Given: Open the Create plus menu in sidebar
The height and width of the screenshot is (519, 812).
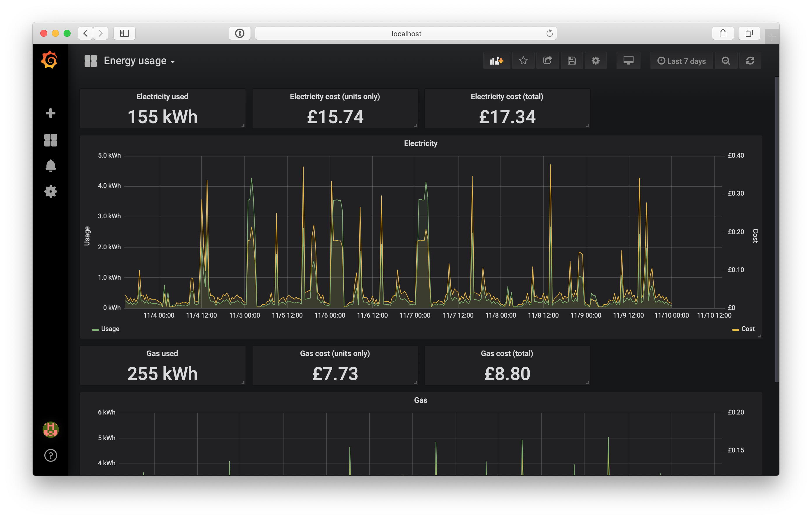Looking at the screenshot, I should point(50,113).
